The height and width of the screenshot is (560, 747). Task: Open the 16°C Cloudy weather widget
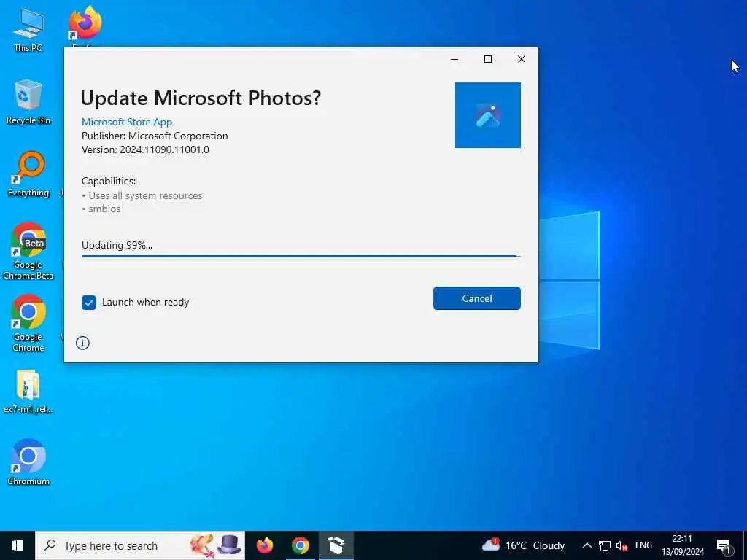tap(523, 545)
